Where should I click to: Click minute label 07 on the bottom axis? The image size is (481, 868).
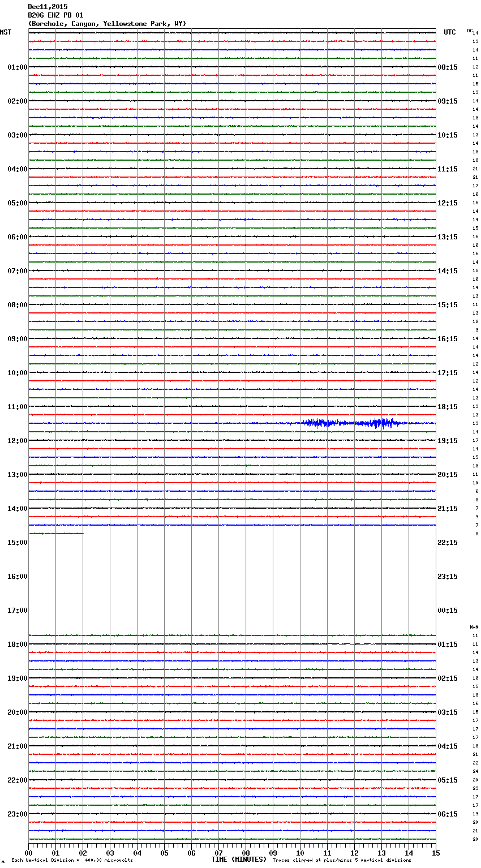218,853
